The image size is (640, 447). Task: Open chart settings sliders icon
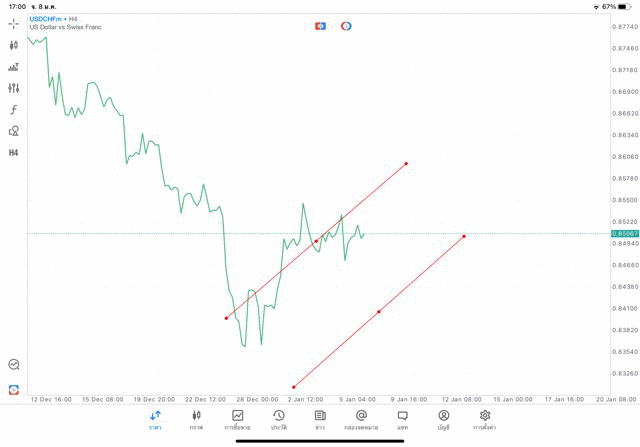pyautogui.click(x=14, y=88)
